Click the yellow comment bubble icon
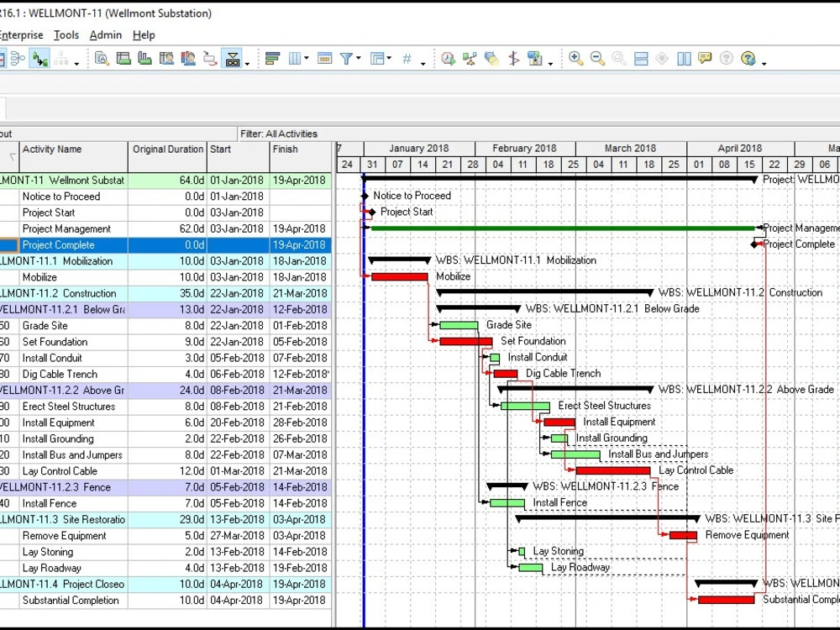The width and height of the screenshot is (840, 630). click(x=705, y=58)
